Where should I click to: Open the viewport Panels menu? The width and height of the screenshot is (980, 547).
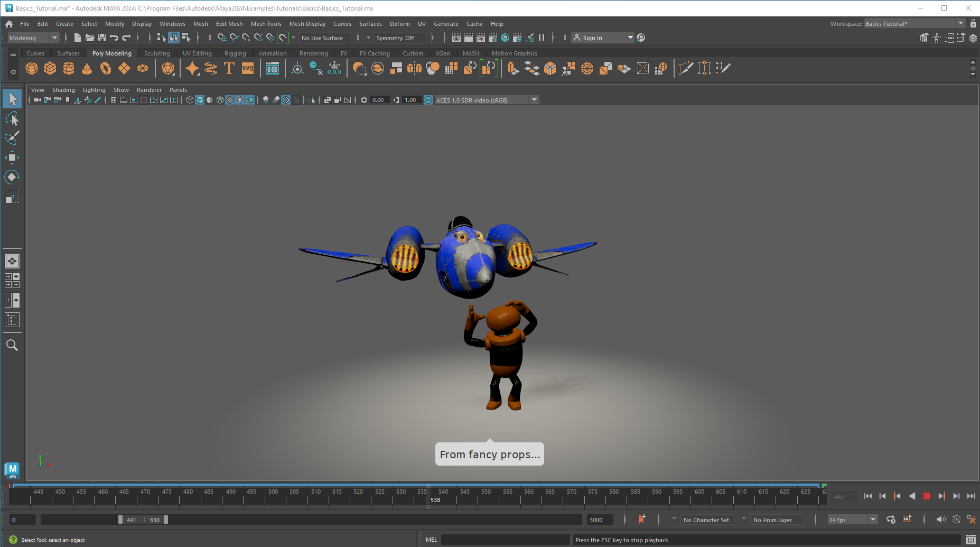click(178, 90)
